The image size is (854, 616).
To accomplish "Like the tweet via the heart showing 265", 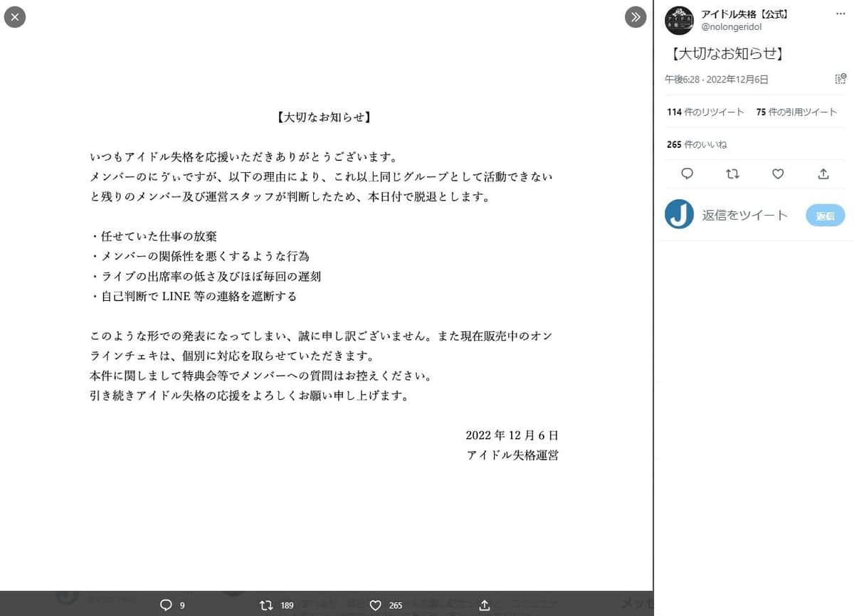I will [x=376, y=605].
